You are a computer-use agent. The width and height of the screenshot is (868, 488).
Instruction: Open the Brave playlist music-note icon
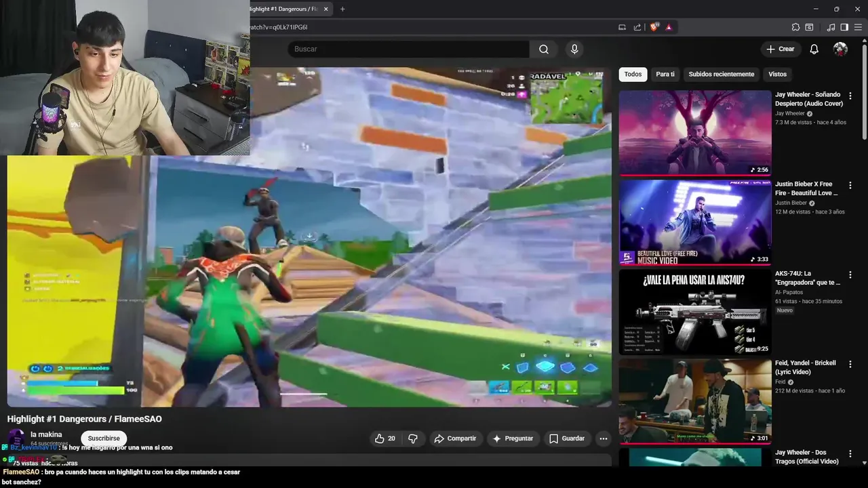831,27
